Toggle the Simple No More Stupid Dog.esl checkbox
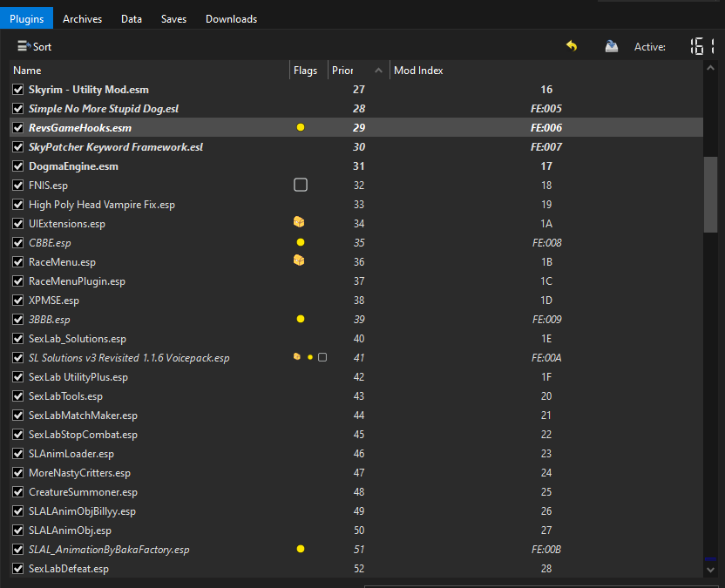Screen dimensions: 725x588 [18, 109]
